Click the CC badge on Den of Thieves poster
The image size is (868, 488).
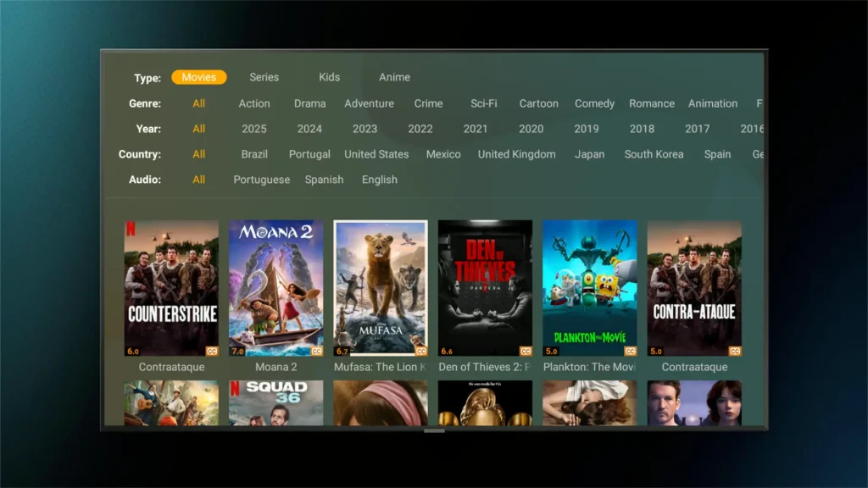[x=526, y=351]
